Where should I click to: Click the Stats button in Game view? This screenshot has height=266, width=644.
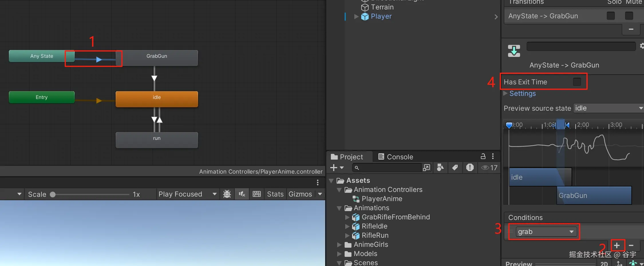[x=275, y=194]
